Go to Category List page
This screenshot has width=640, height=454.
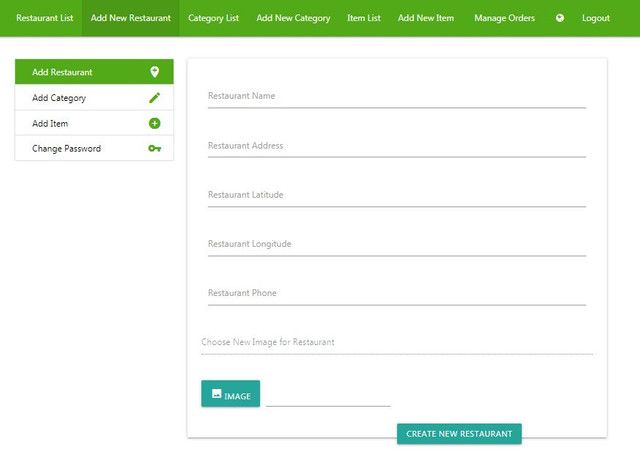[213, 18]
